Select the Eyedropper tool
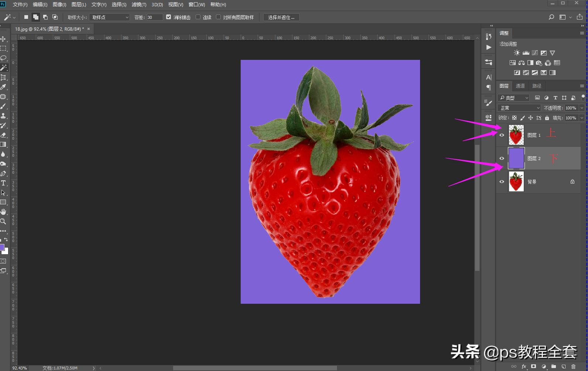 3,87
